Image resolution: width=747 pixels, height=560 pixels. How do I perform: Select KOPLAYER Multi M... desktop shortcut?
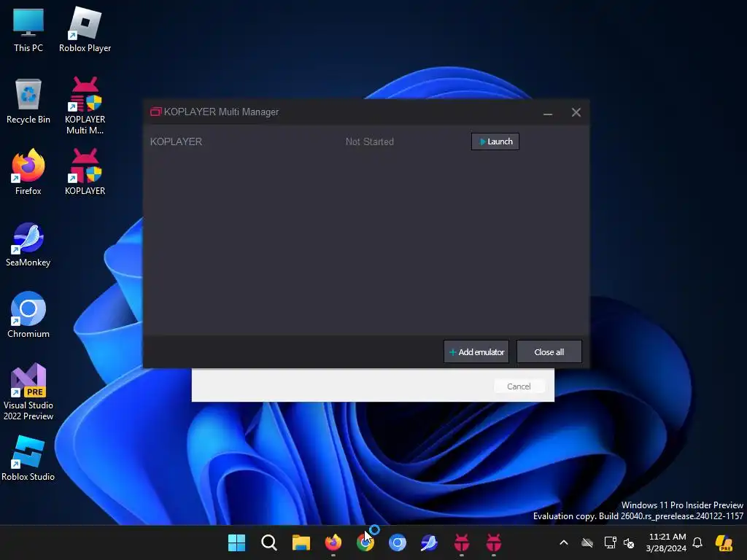(85, 106)
